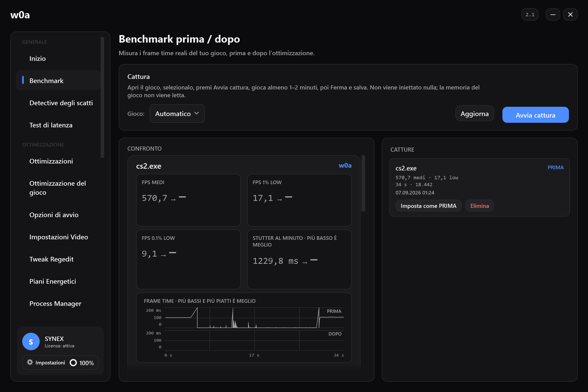Open Test di latenza
588x392 pixels.
point(58,125)
